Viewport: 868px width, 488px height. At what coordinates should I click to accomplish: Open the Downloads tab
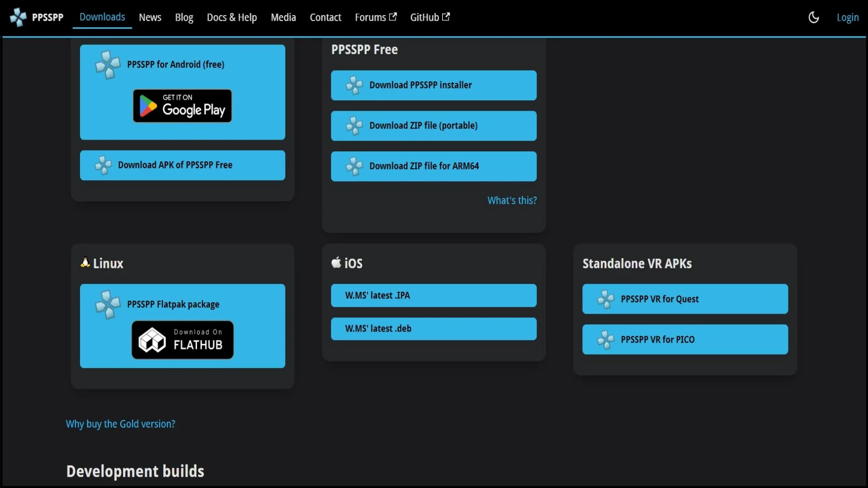tap(102, 17)
